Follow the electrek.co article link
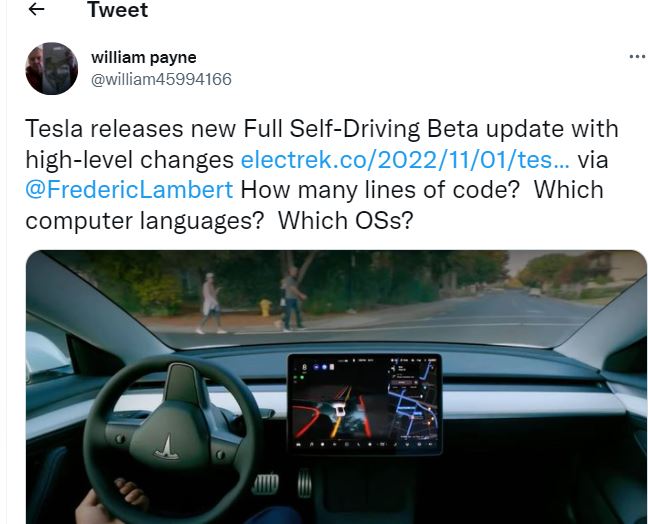 click(x=405, y=160)
